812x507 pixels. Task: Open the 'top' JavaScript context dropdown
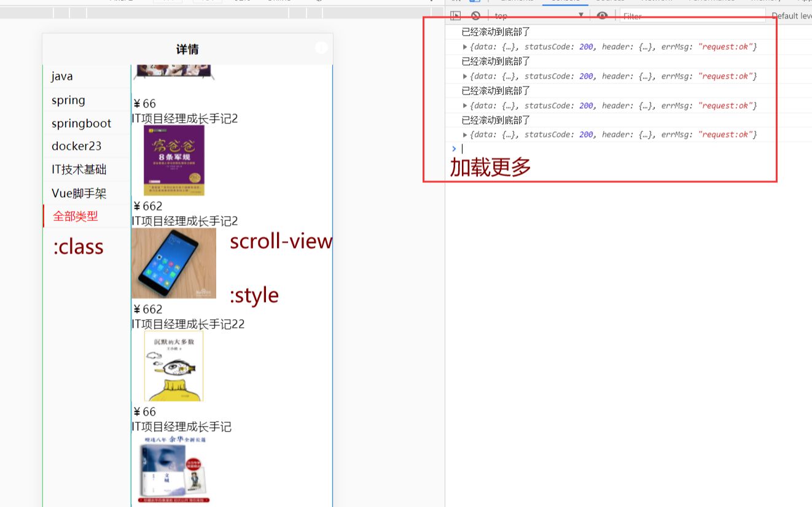(x=539, y=16)
